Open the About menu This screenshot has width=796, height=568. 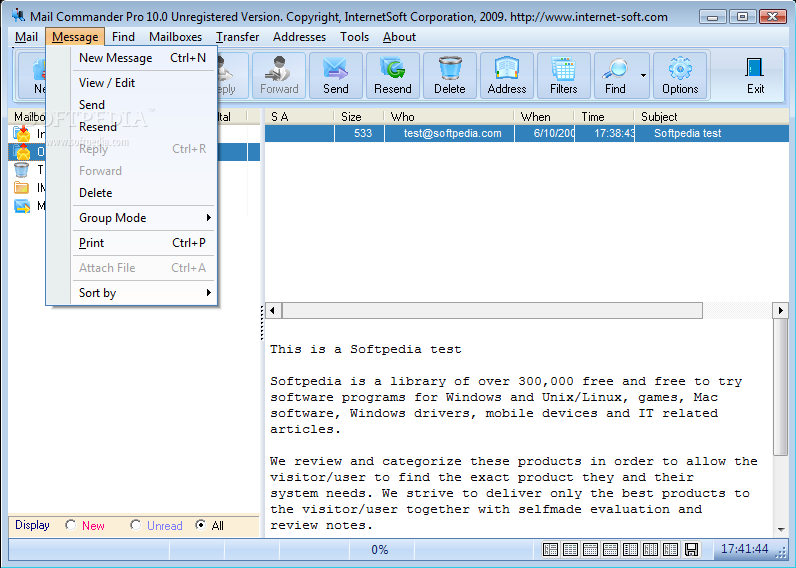399,37
